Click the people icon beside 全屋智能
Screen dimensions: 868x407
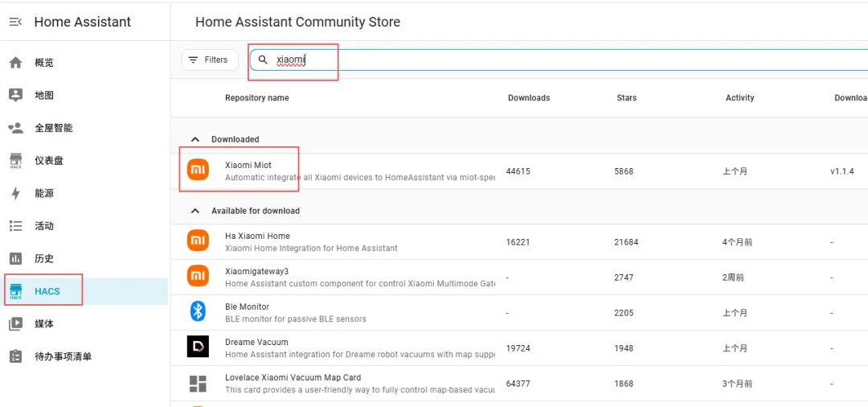(x=15, y=128)
